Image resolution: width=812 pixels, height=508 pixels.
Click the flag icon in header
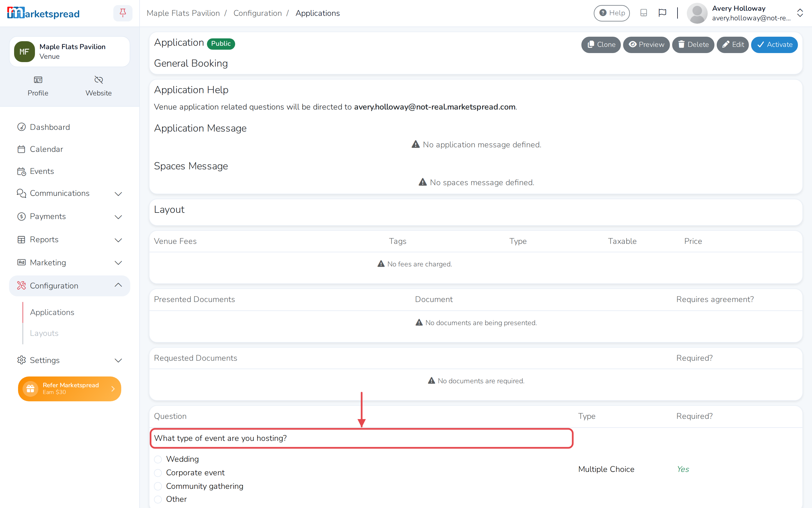662,13
